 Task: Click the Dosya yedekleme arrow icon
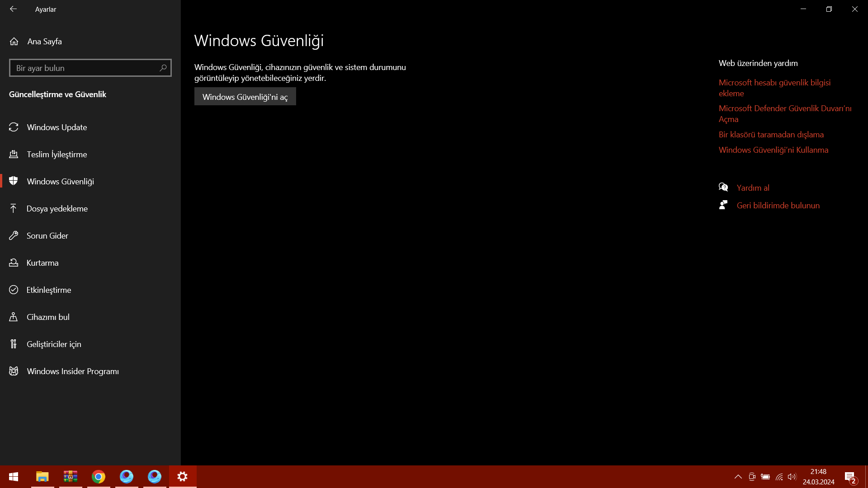tap(14, 208)
